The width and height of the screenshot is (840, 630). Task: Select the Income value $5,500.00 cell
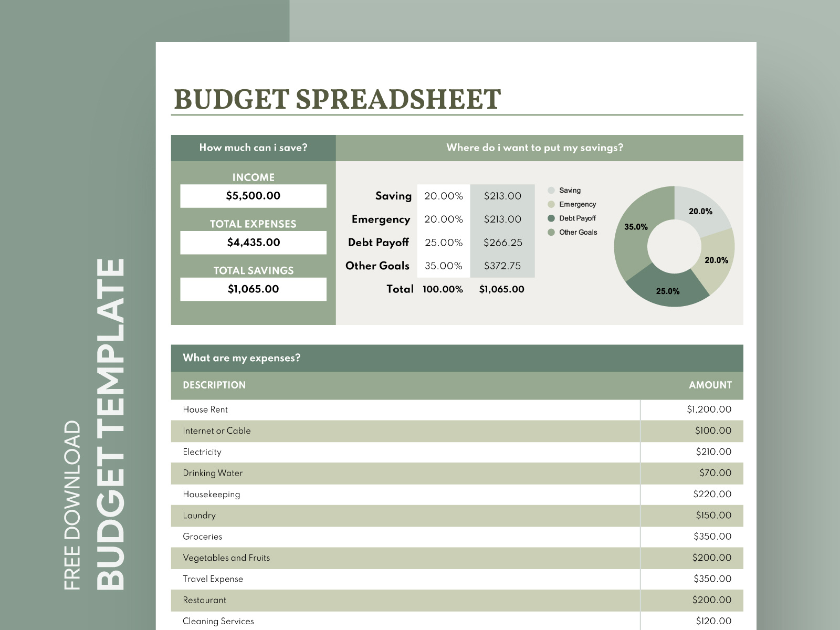[253, 196]
